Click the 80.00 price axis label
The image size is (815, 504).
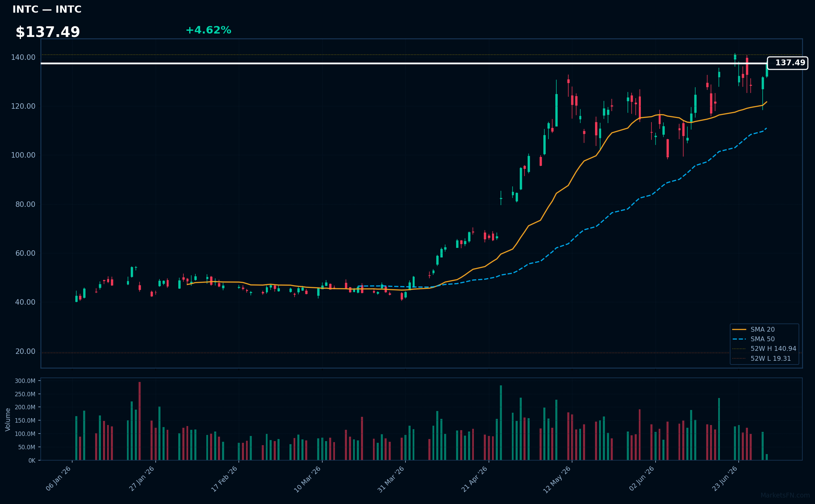[x=25, y=204]
